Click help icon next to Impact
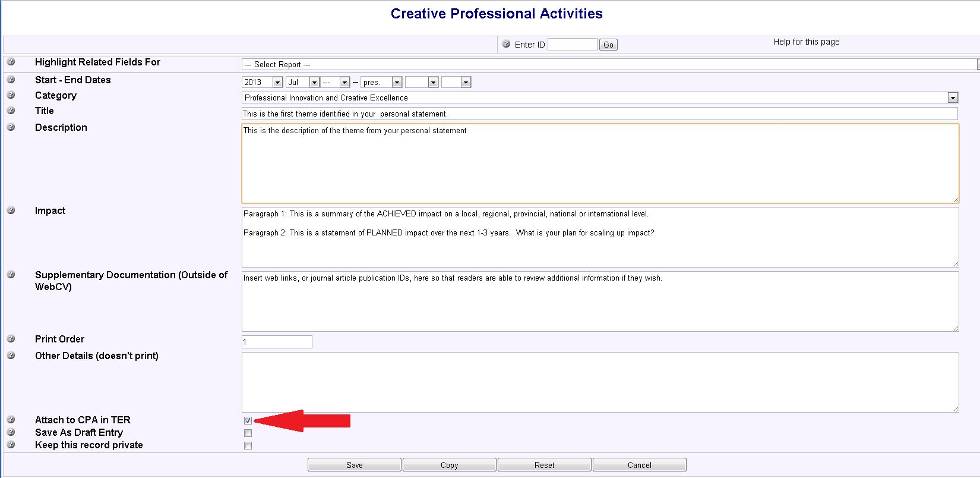 click(11, 210)
